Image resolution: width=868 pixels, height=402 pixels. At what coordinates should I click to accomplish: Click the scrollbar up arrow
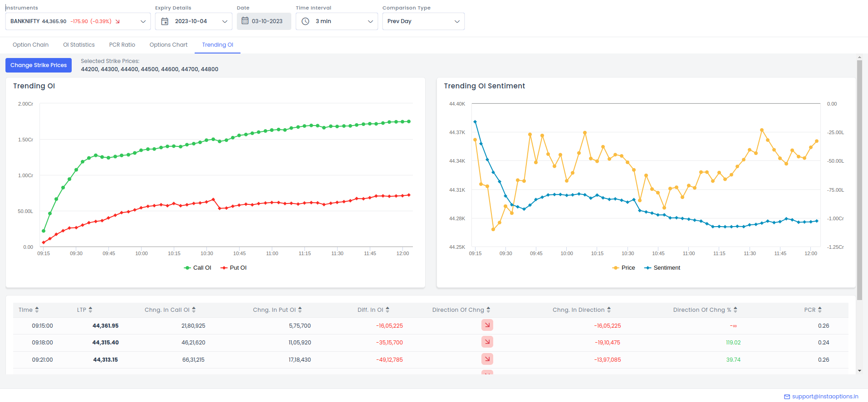coord(859,58)
